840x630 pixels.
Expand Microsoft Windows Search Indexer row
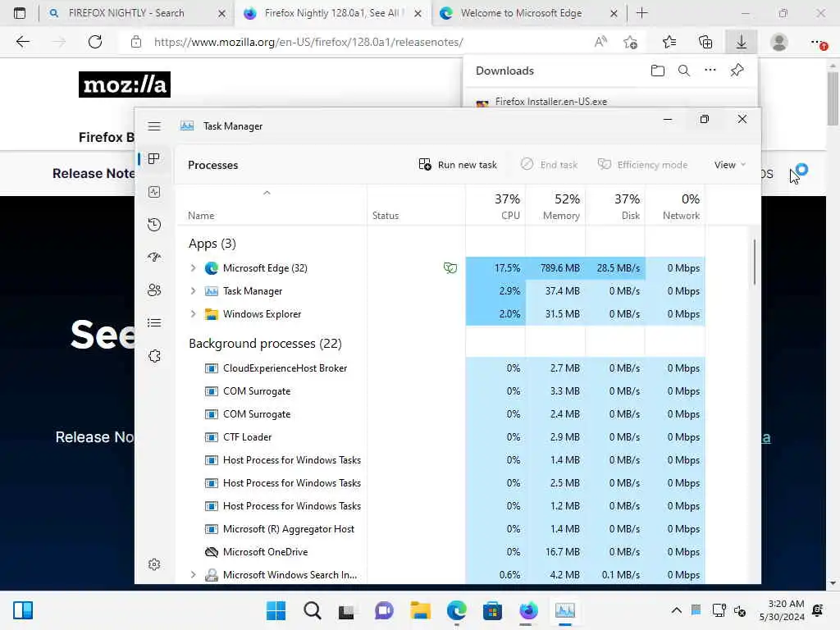click(x=194, y=575)
